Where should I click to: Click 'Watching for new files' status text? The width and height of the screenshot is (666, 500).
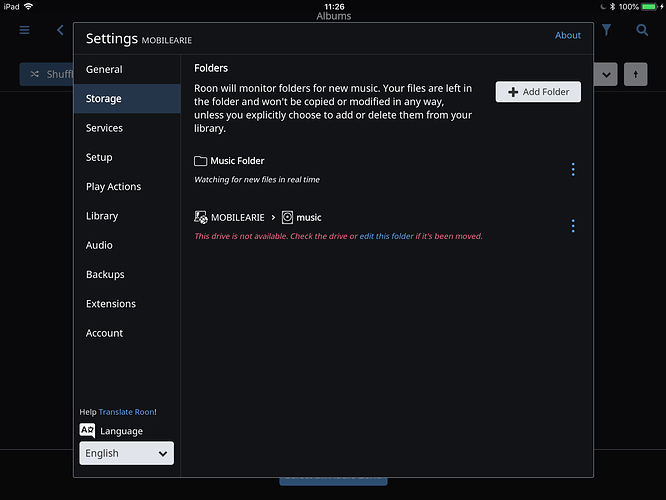[257, 180]
